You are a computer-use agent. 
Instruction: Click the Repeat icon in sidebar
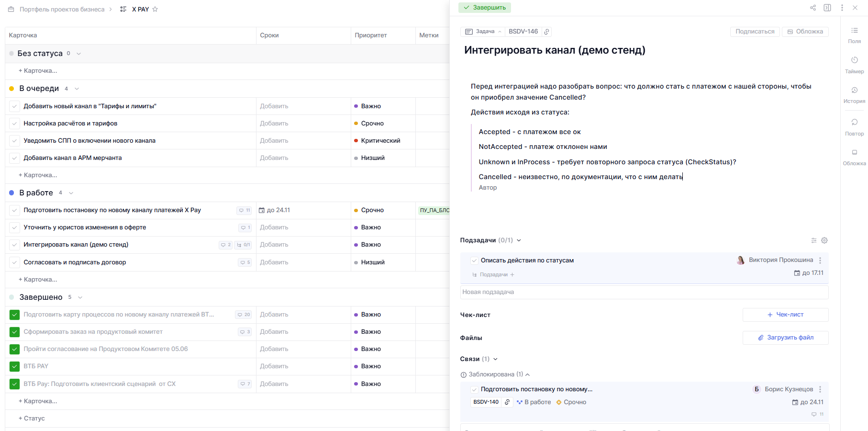(854, 123)
